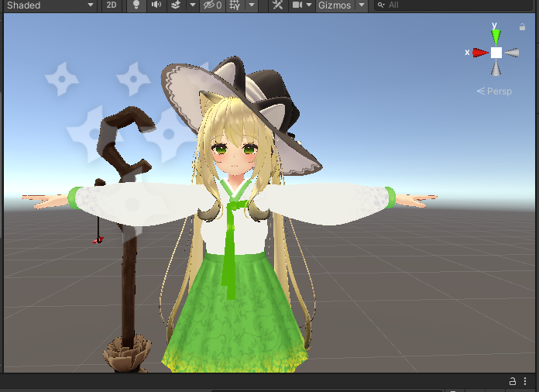The height and width of the screenshot is (392, 539).
Task: Toggle hidden objects visibility eye icon
Action: coord(212,5)
